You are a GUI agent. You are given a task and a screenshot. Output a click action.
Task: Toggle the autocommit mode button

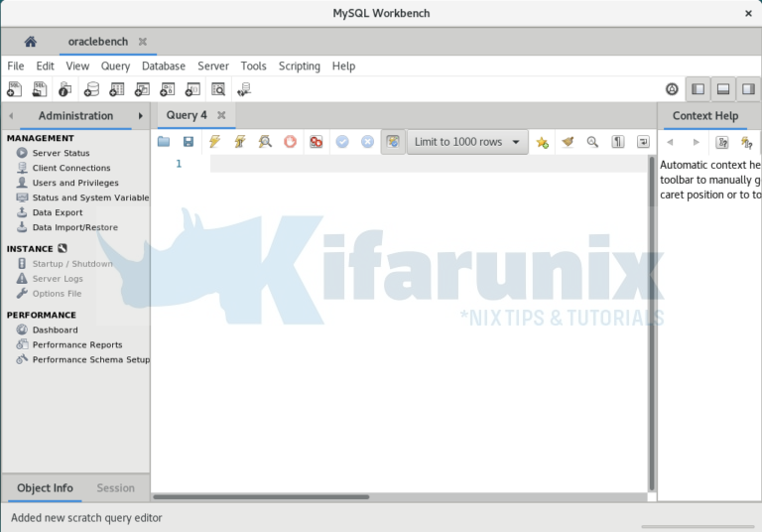(393, 142)
